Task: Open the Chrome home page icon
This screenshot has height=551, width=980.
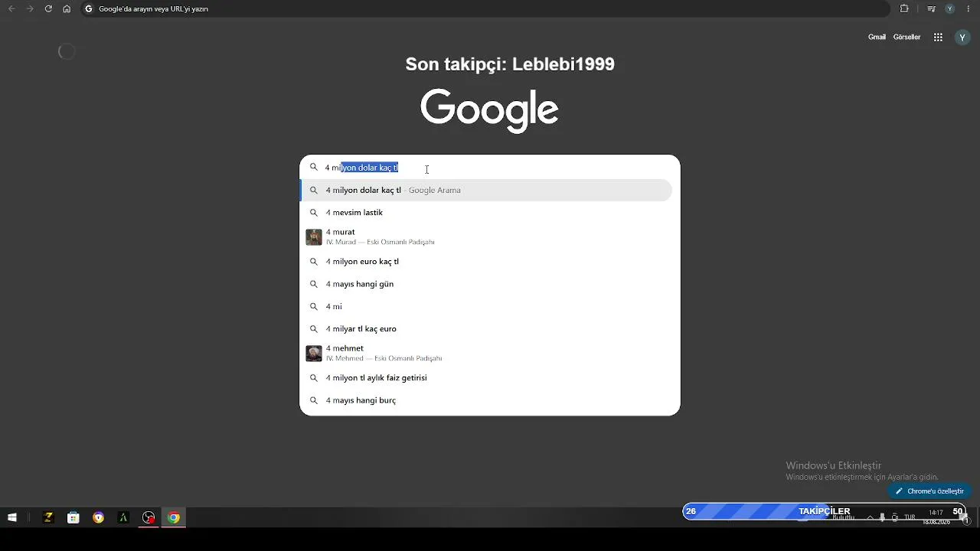Action: pos(67,8)
